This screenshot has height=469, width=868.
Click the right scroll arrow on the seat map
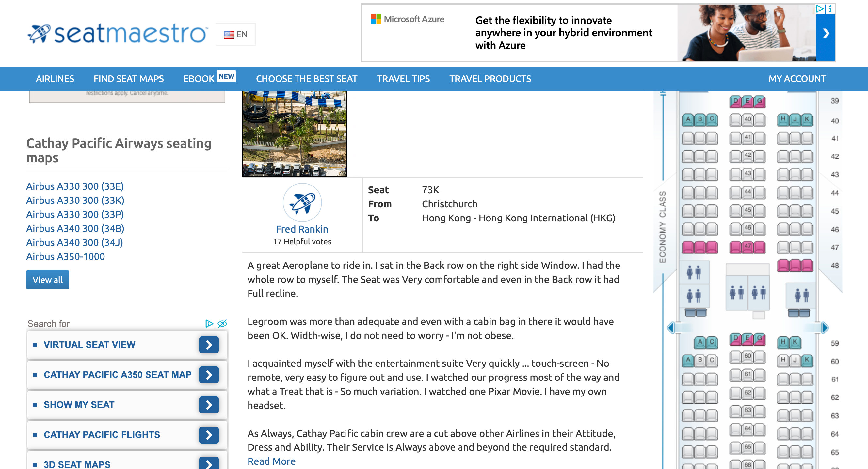825,327
